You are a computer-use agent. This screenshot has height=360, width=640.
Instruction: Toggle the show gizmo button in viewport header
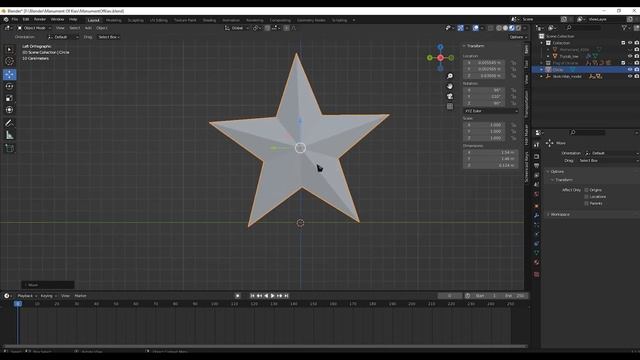pos(460,28)
